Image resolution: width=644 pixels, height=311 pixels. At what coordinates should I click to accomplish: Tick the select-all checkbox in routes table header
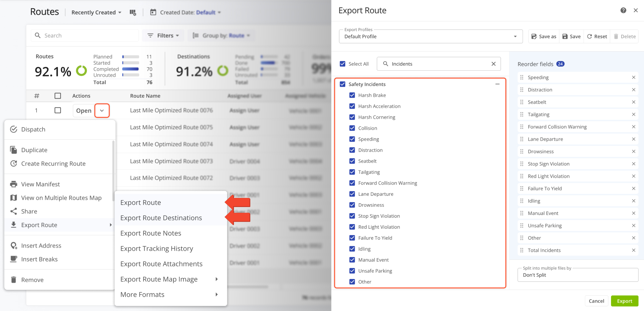pyautogui.click(x=58, y=96)
